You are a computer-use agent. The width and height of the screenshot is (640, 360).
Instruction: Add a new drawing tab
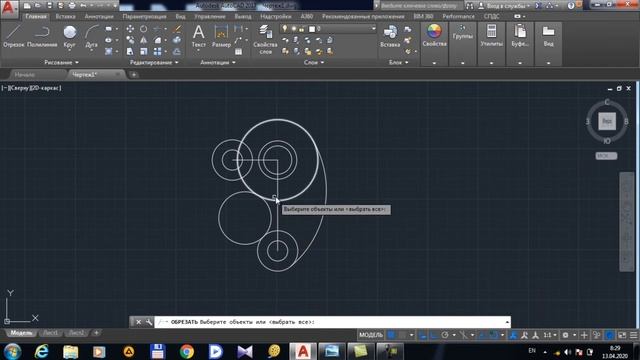pyautogui.click(x=133, y=75)
